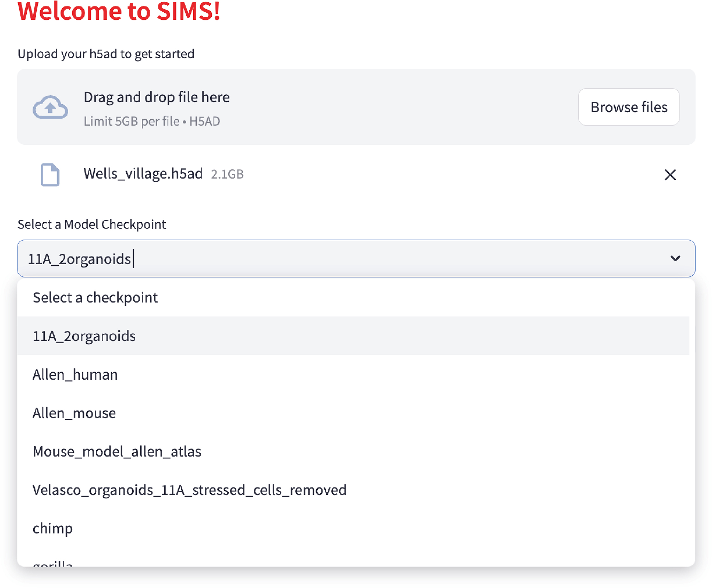Choose the 'Select a checkpoint' placeholder option
Viewport: 712px width, 588px height.
[95, 297]
